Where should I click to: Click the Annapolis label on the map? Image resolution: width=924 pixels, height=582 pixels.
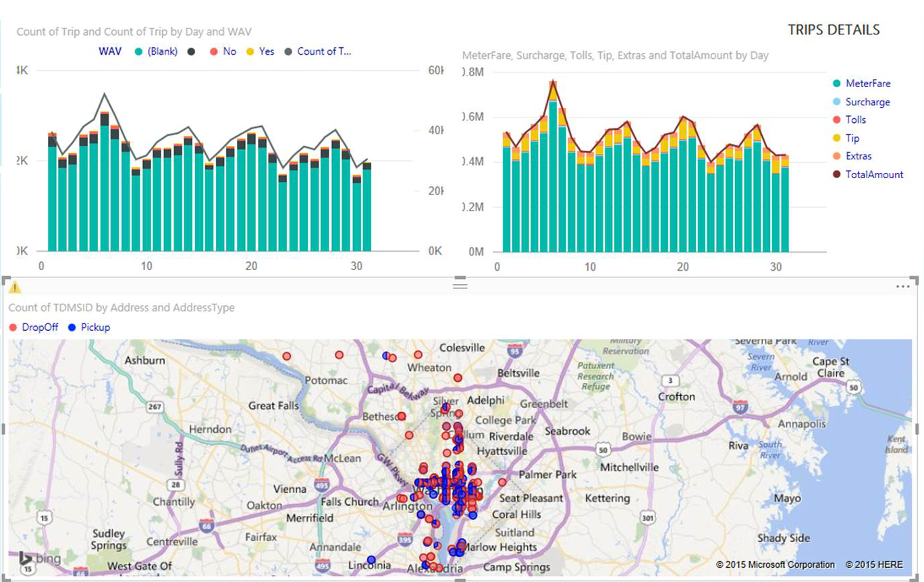tap(802, 424)
